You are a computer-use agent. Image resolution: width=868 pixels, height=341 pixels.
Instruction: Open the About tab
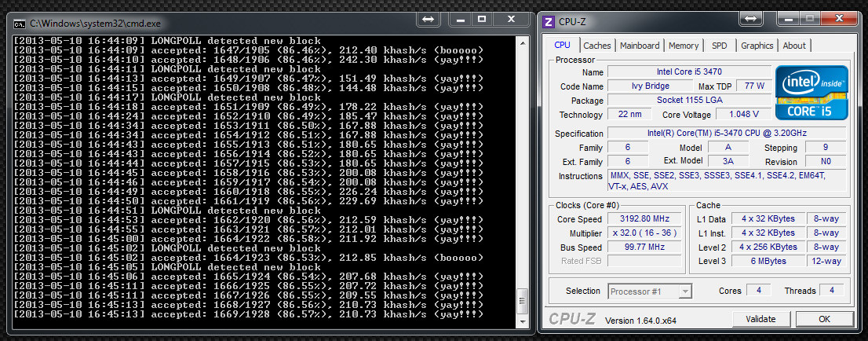coord(794,46)
